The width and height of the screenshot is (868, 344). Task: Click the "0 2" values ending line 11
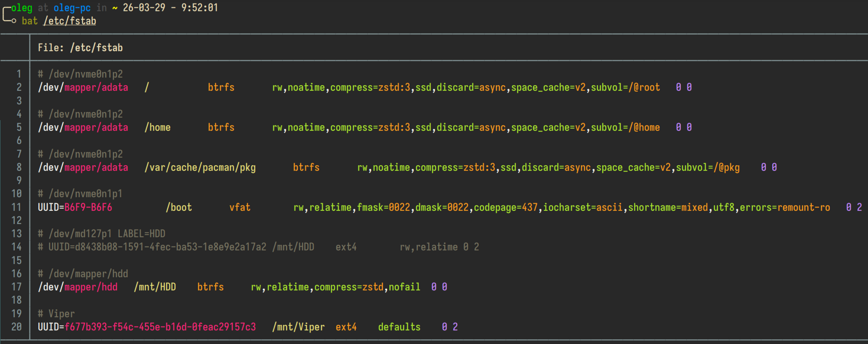click(854, 207)
